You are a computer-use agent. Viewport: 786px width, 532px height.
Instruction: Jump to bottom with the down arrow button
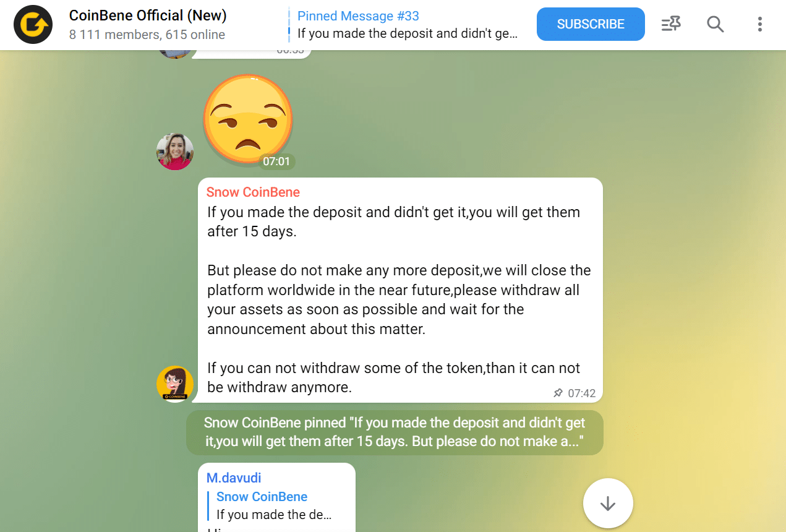pos(608,504)
